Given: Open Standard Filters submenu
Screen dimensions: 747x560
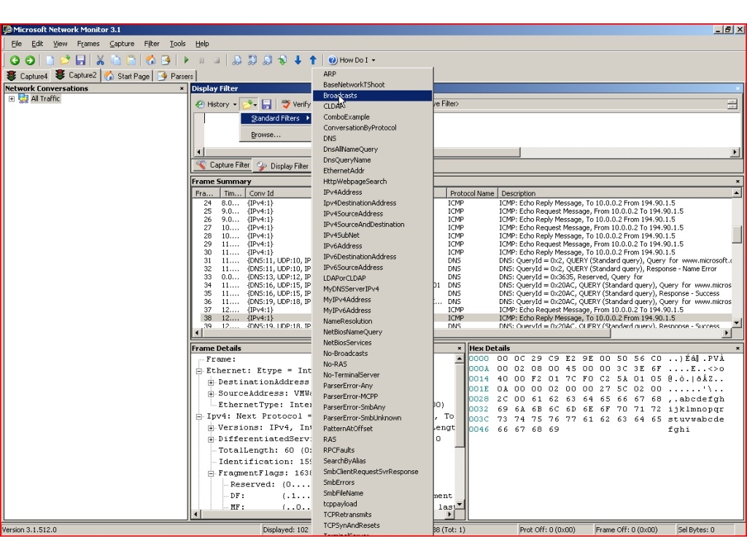Looking at the screenshot, I should (x=276, y=118).
